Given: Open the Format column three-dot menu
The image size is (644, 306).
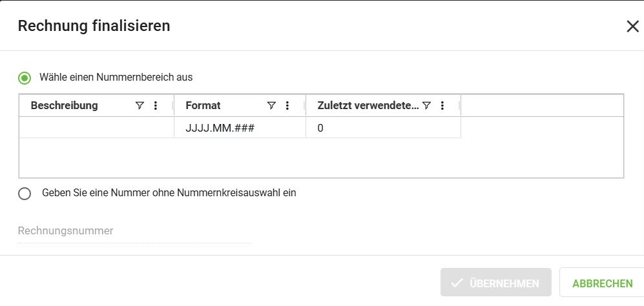Looking at the screenshot, I should (287, 106).
